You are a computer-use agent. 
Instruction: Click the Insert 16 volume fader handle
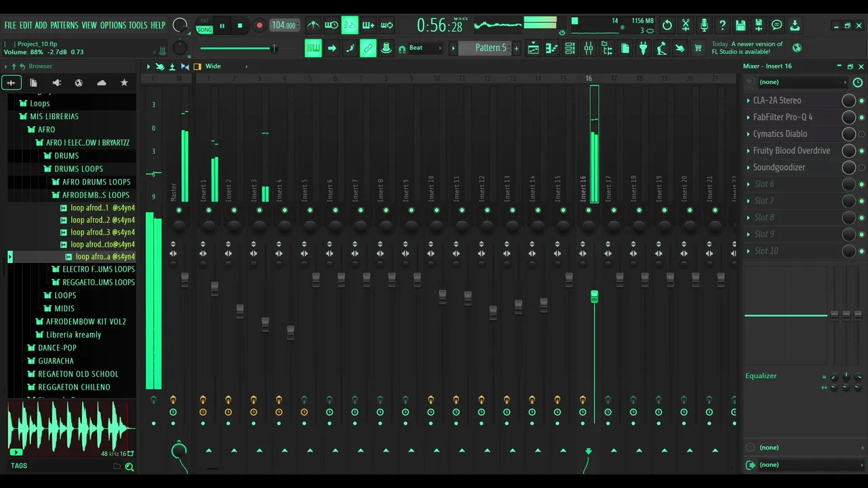[x=594, y=296]
